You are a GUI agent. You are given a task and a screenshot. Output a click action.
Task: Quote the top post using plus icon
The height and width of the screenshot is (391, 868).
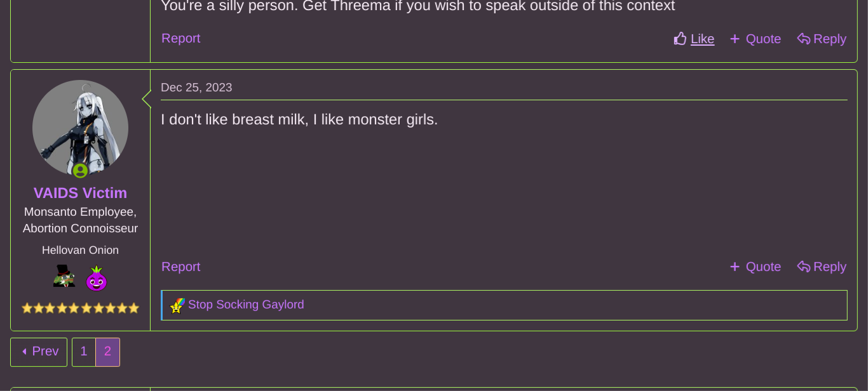[755, 39]
